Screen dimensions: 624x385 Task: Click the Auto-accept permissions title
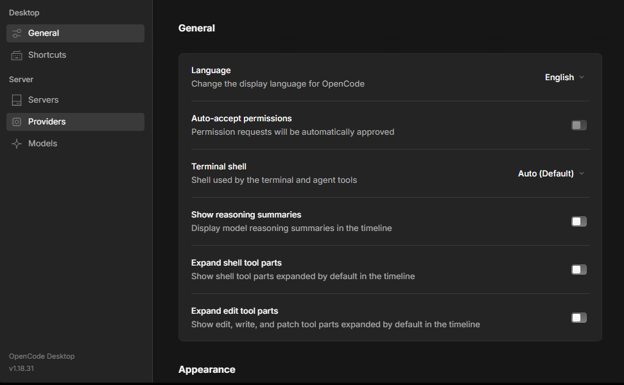pyautogui.click(x=241, y=118)
